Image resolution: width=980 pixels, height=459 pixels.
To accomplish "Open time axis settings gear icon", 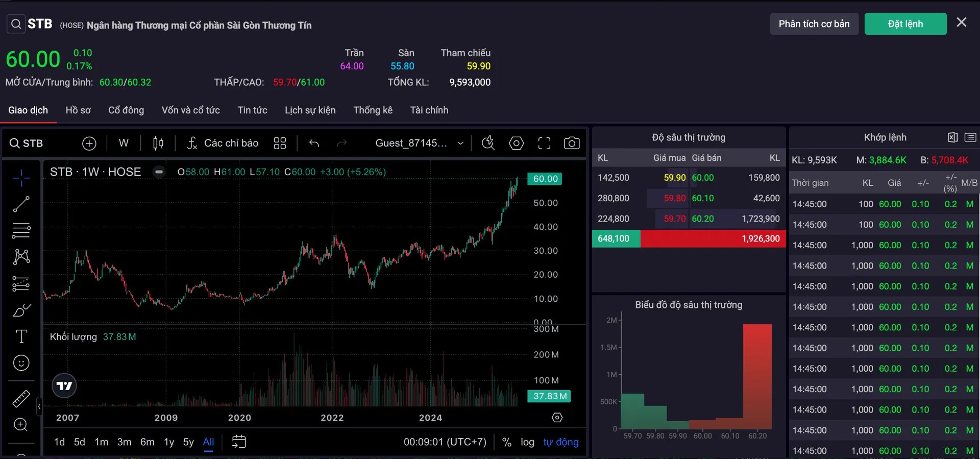I will click(x=557, y=418).
